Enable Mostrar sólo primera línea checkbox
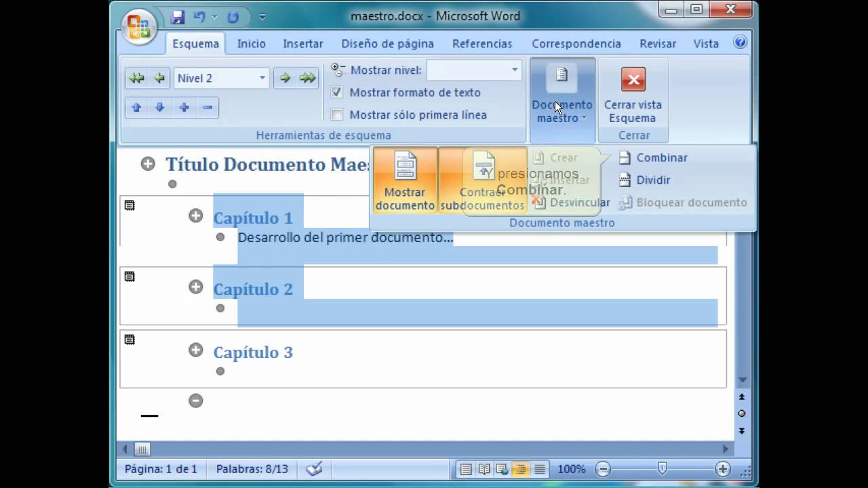868x488 pixels. tap(337, 115)
